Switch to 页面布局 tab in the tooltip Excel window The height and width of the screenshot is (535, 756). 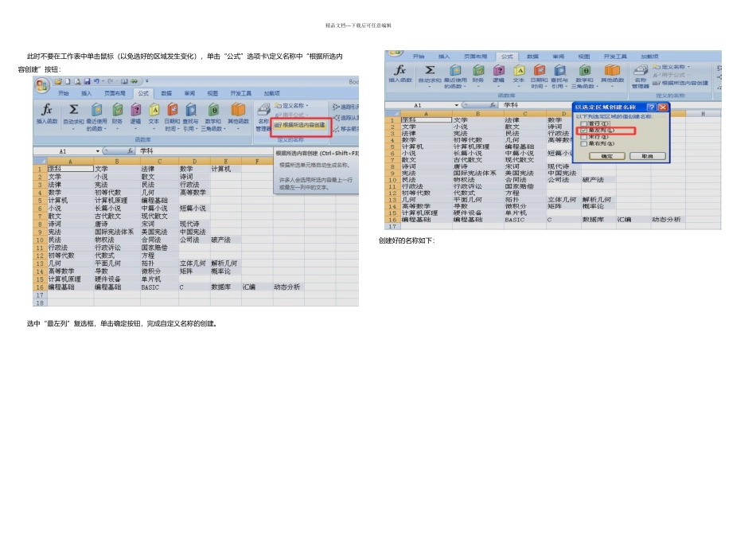coord(115,93)
